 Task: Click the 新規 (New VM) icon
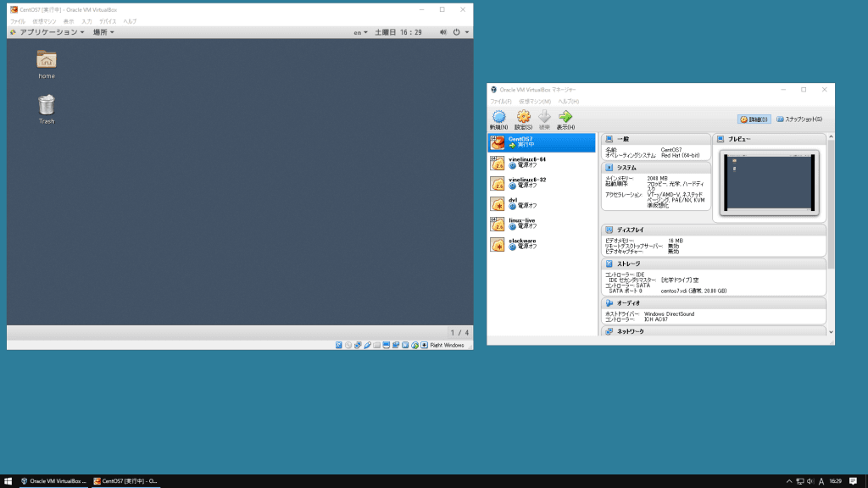click(500, 118)
